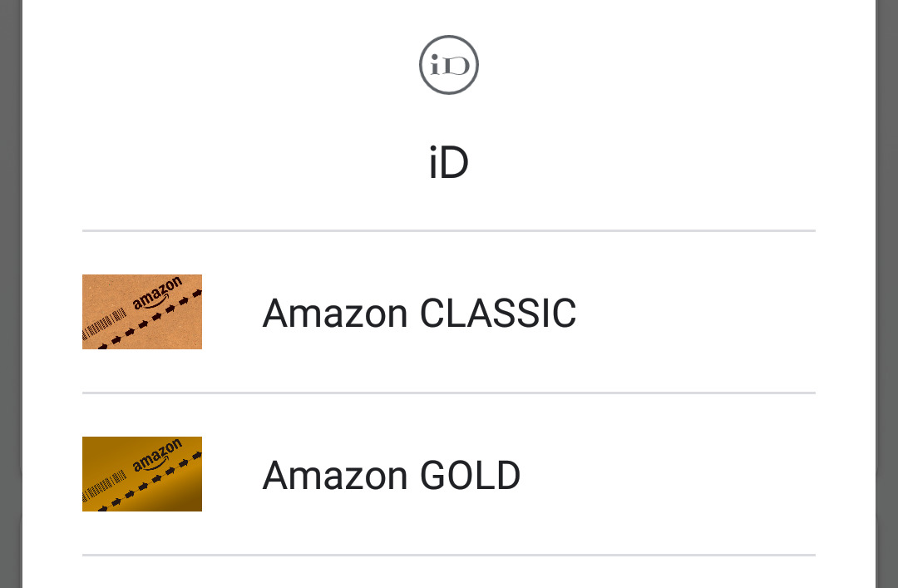Open the Amazon CLASSIC card thumbnail
Viewport: 898px width, 588px height.
coord(142,312)
